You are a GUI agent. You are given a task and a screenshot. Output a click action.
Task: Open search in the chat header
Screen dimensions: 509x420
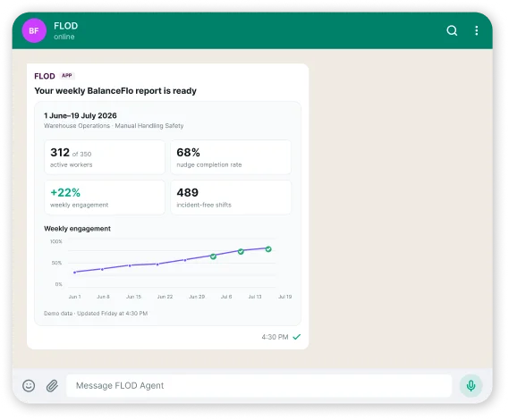452,30
